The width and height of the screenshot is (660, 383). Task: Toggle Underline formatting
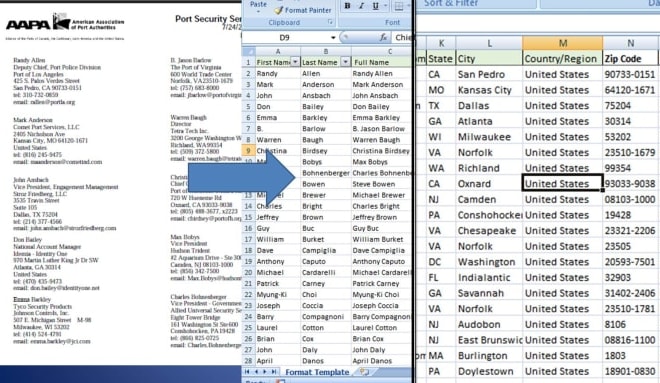(375, 6)
